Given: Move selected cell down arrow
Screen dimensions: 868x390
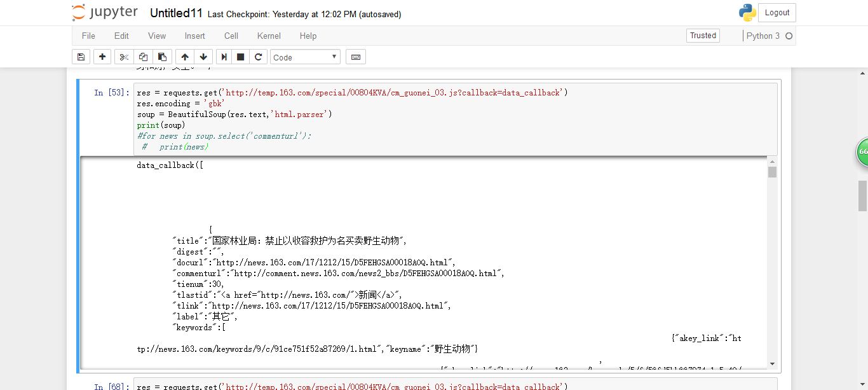Looking at the screenshot, I should (203, 57).
